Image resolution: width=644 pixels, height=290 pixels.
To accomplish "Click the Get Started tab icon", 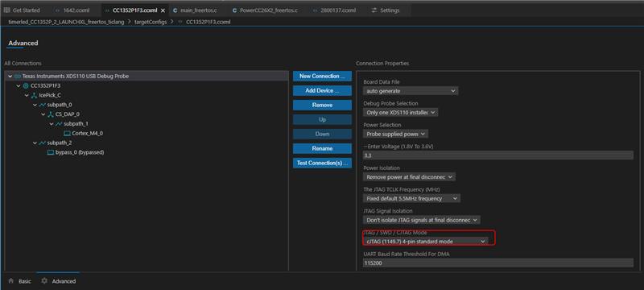I will (6, 10).
